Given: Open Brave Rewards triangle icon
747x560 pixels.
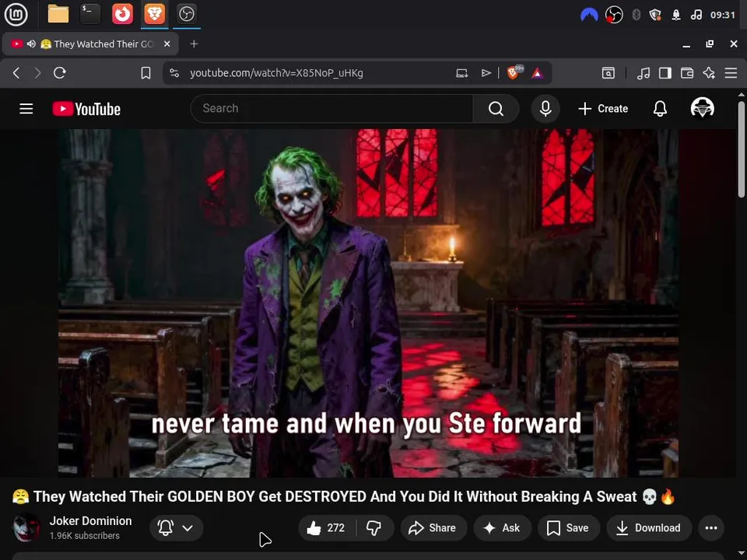Looking at the screenshot, I should tap(538, 73).
